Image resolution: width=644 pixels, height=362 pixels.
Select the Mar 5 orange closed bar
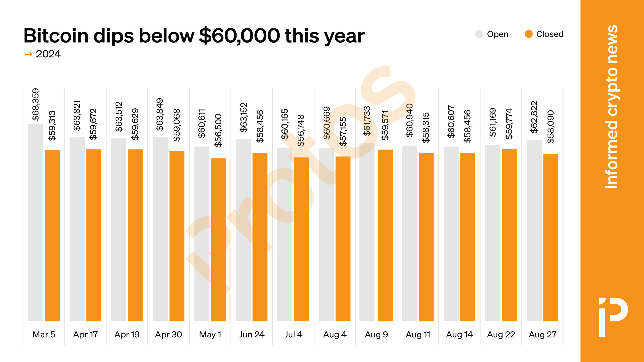click(52, 236)
